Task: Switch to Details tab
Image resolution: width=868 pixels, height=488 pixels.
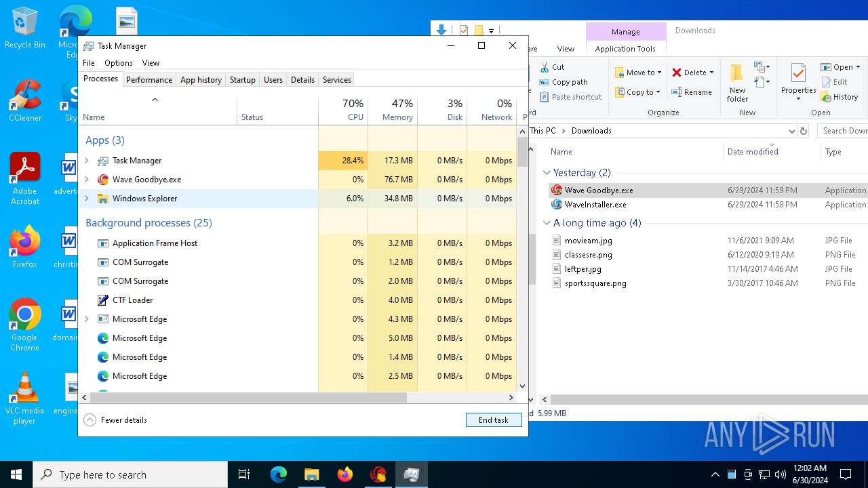Action: pyautogui.click(x=302, y=80)
